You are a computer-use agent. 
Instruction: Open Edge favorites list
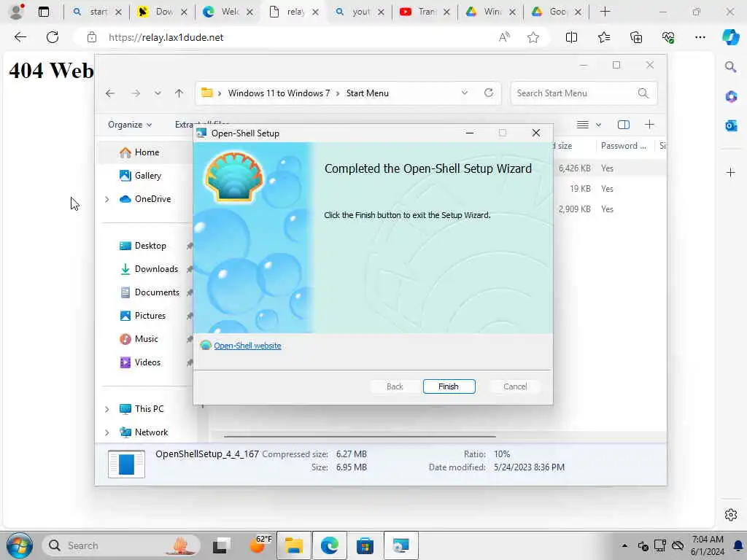pos(603,37)
